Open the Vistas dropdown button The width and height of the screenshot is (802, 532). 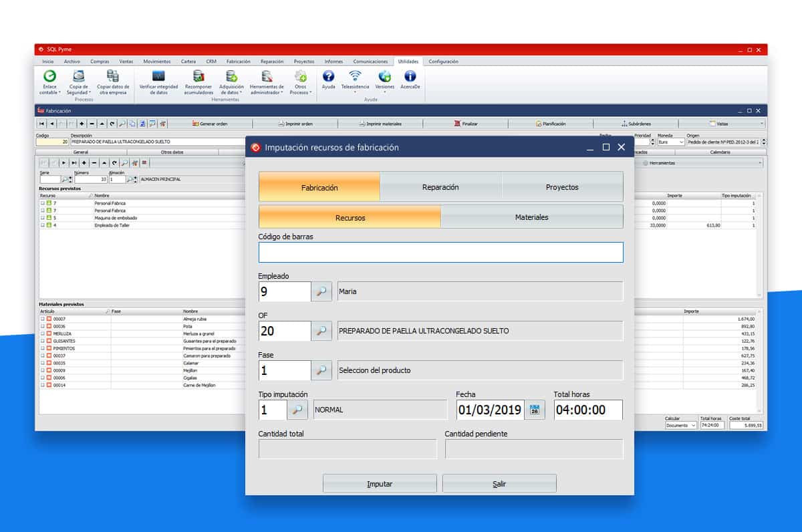coord(722,124)
